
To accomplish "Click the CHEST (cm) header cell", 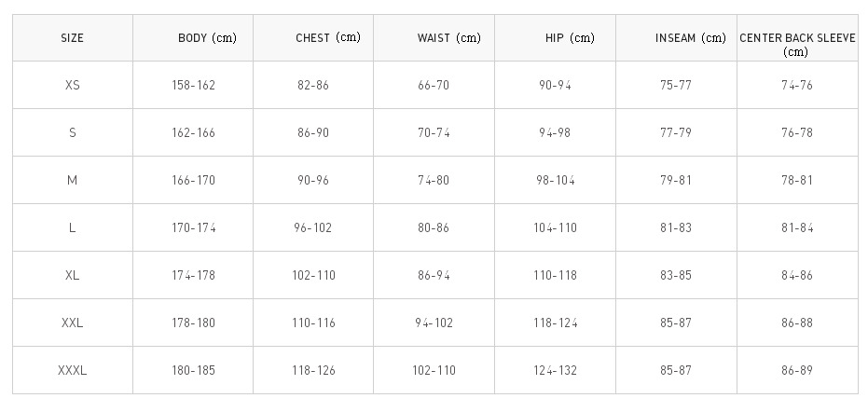I will 313,38.
